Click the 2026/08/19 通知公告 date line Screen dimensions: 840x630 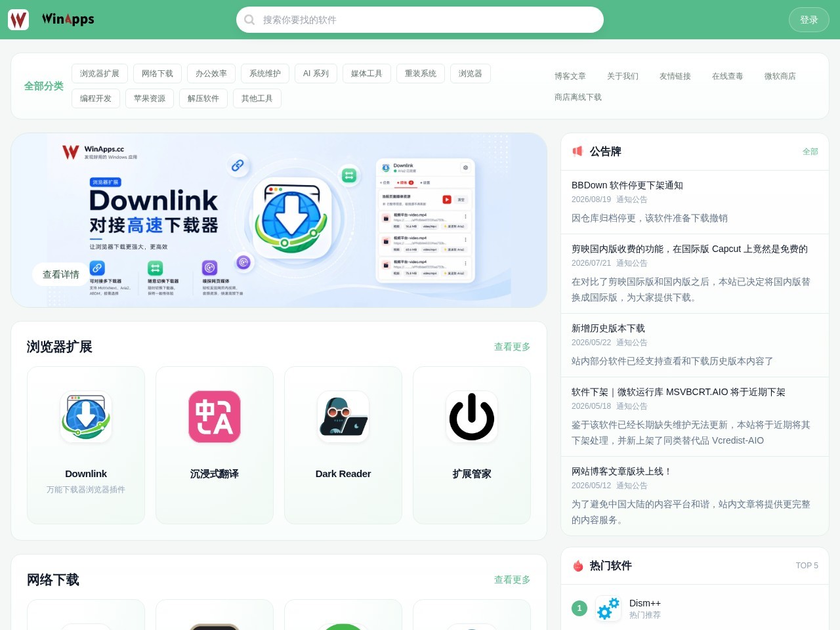point(610,199)
